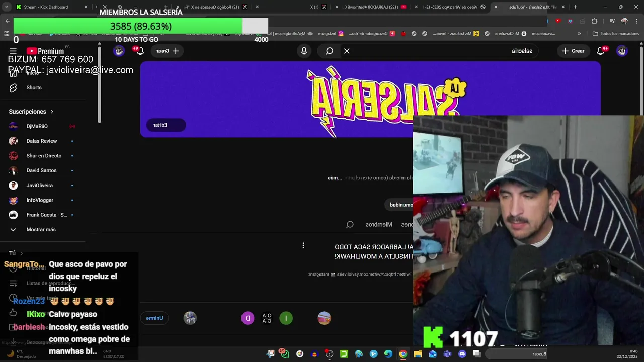The height and width of the screenshot is (362, 644).
Task: Open the bell next to the Crear plus button by sidebar
Action: 139,51
